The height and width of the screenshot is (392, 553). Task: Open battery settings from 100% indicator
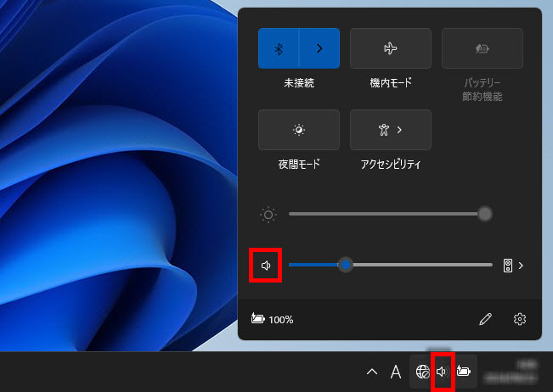coord(273,320)
